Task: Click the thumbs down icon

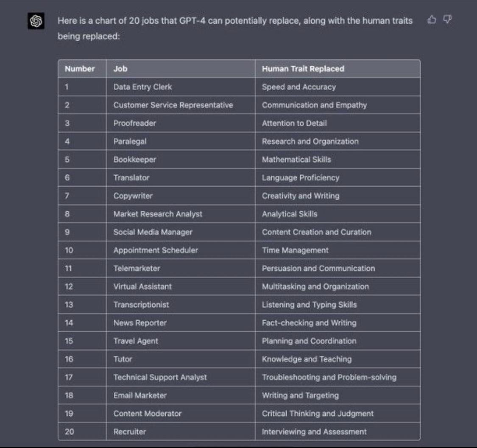Action: pyautogui.click(x=447, y=20)
